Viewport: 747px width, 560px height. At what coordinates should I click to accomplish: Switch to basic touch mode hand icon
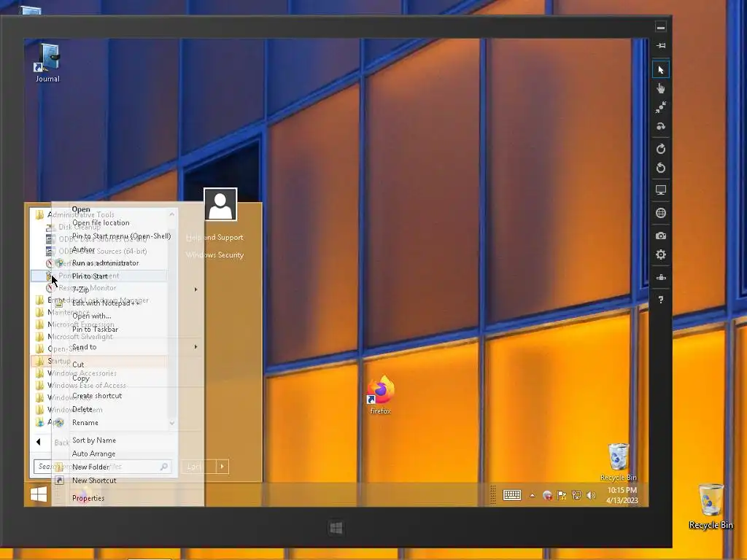point(660,88)
